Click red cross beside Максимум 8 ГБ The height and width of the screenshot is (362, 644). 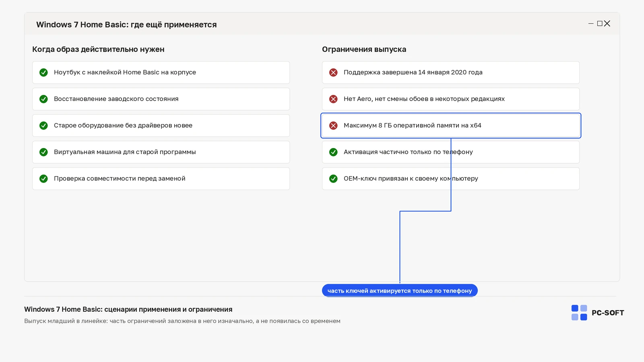coord(333,125)
